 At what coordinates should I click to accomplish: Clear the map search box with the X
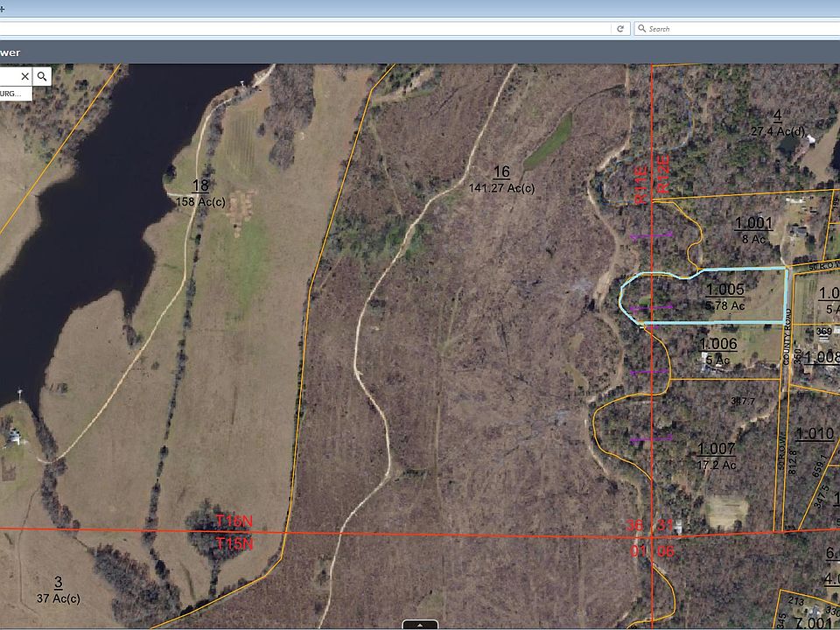click(24, 77)
